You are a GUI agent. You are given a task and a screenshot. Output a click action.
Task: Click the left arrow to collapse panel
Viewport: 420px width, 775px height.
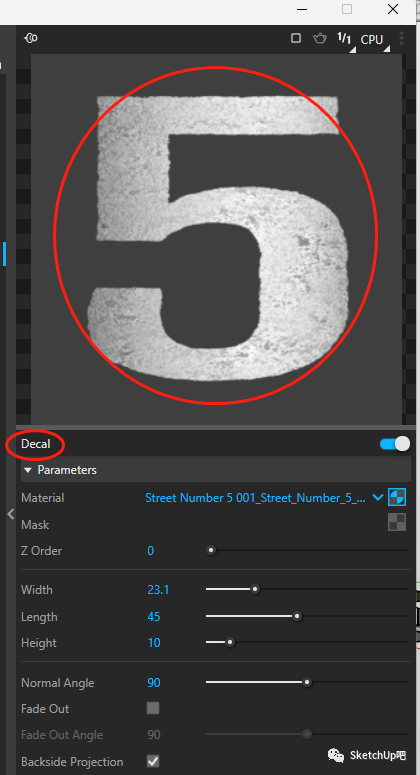point(10,514)
